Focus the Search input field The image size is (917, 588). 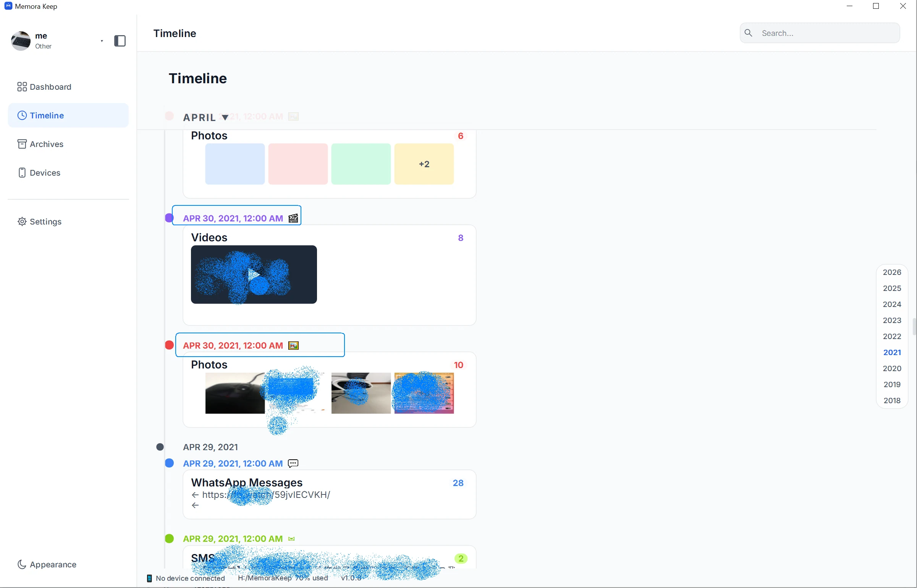(x=820, y=33)
